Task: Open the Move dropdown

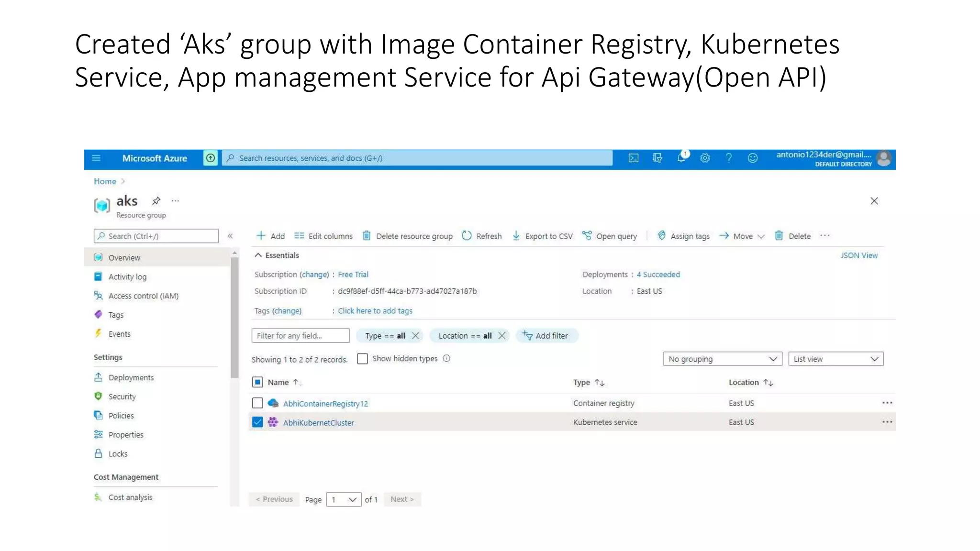Action: click(743, 236)
